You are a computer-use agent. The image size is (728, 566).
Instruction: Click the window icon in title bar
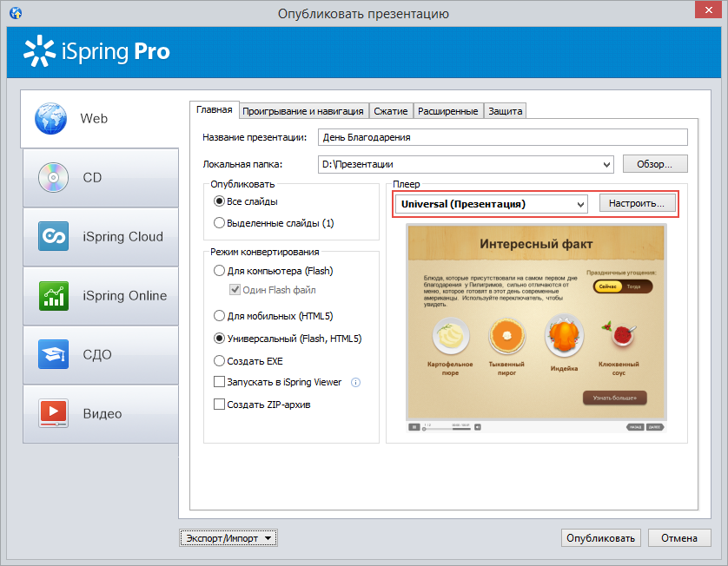[16, 12]
